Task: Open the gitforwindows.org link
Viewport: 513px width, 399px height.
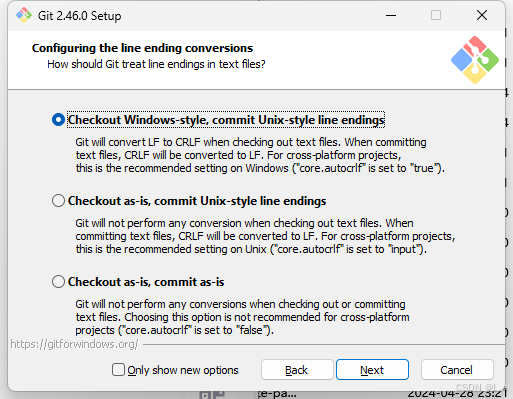Action: pyautogui.click(x=74, y=344)
